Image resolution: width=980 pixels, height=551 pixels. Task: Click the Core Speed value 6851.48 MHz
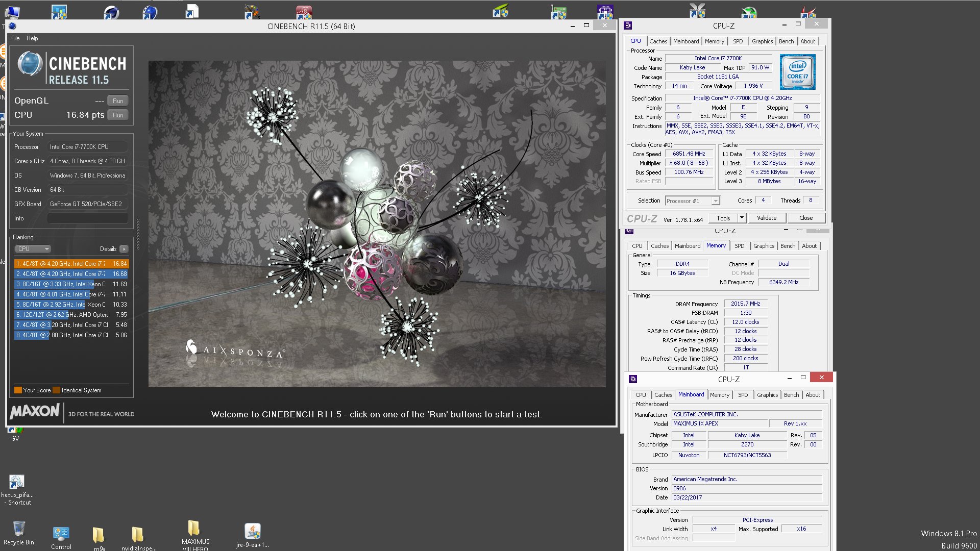[x=689, y=154]
